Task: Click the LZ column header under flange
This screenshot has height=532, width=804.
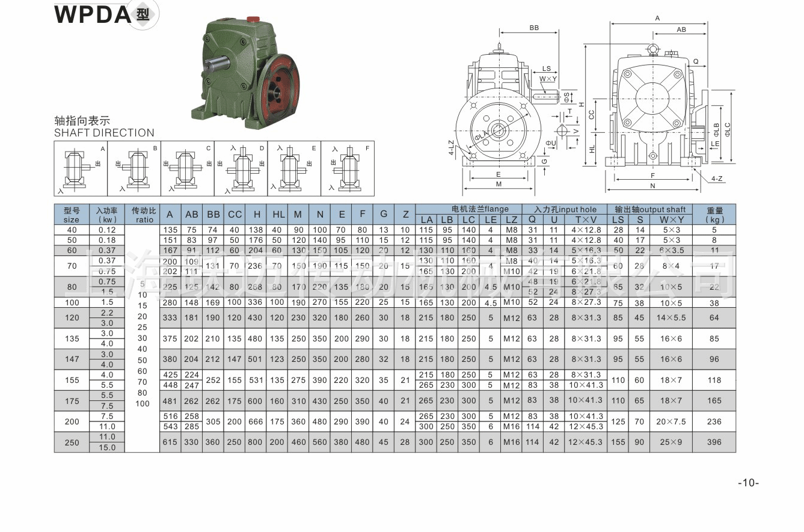Action: [x=511, y=219]
